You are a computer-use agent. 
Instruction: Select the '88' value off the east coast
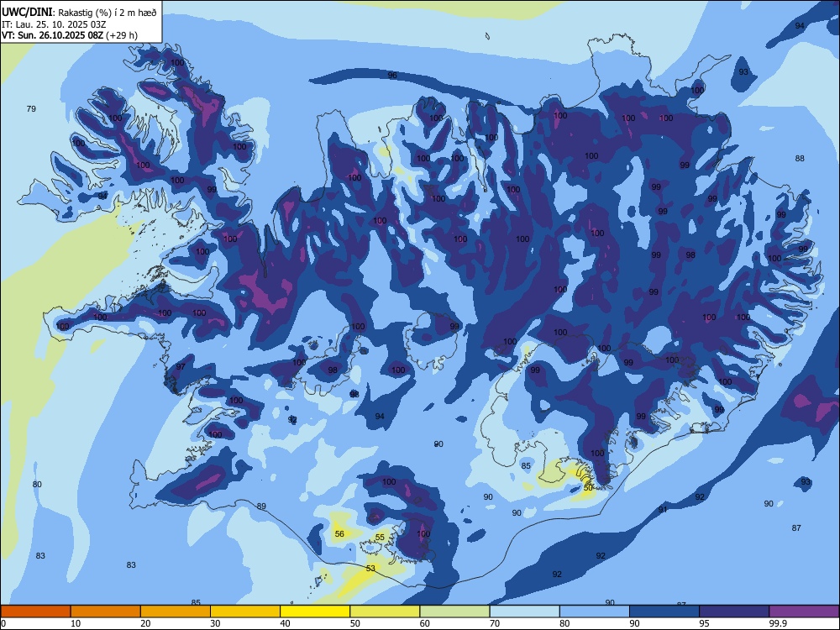click(x=800, y=159)
